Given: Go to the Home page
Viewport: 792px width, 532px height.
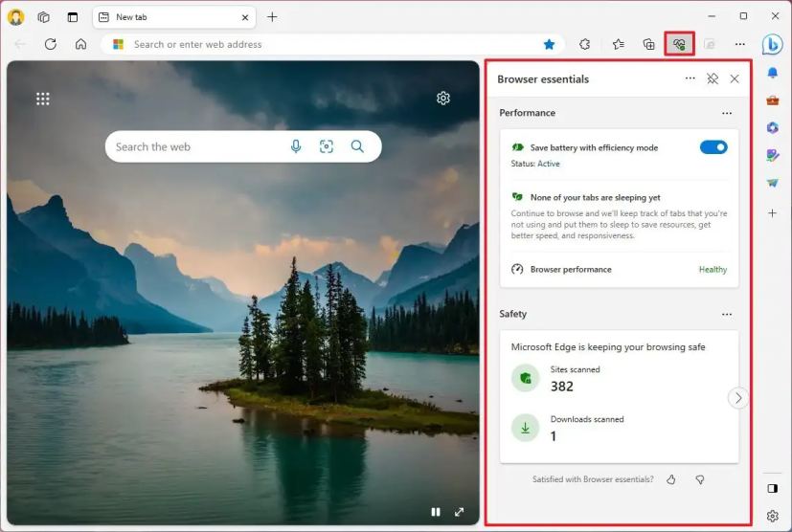Looking at the screenshot, I should (80, 44).
